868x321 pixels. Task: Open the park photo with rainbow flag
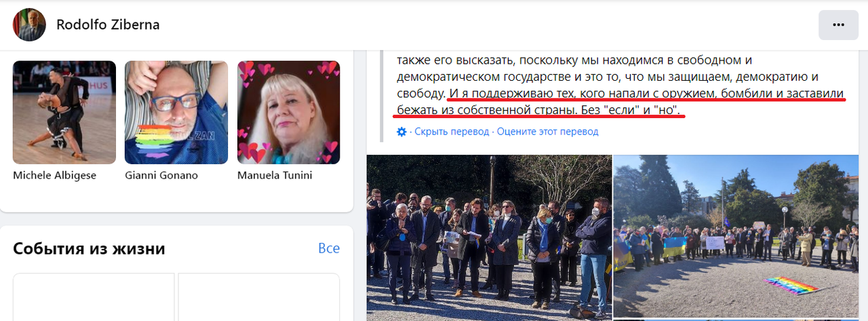(x=736, y=235)
